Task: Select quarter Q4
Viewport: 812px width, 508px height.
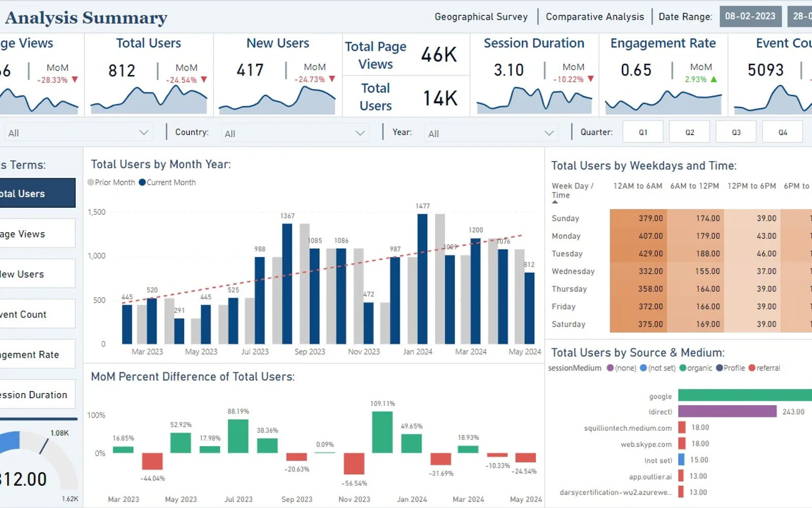Action: pyautogui.click(x=783, y=132)
